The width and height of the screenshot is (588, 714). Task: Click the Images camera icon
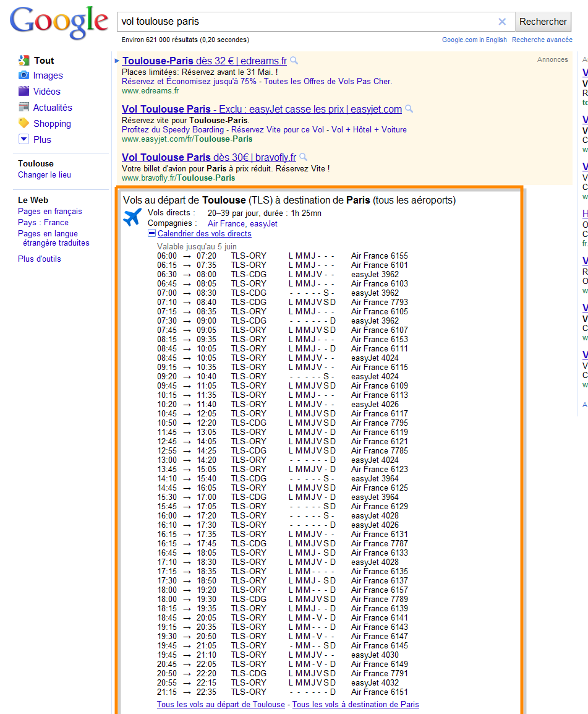[x=23, y=75]
